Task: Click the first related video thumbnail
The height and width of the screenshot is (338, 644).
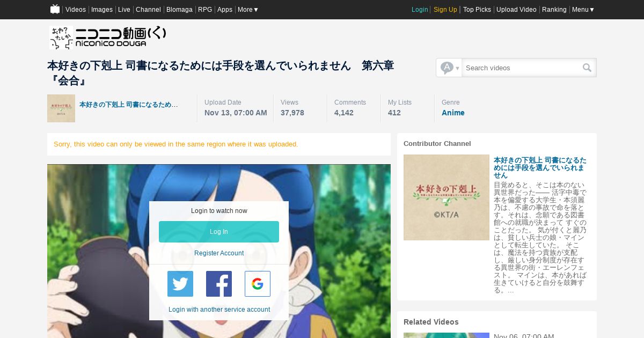Action: pyautogui.click(x=447, y=335)
